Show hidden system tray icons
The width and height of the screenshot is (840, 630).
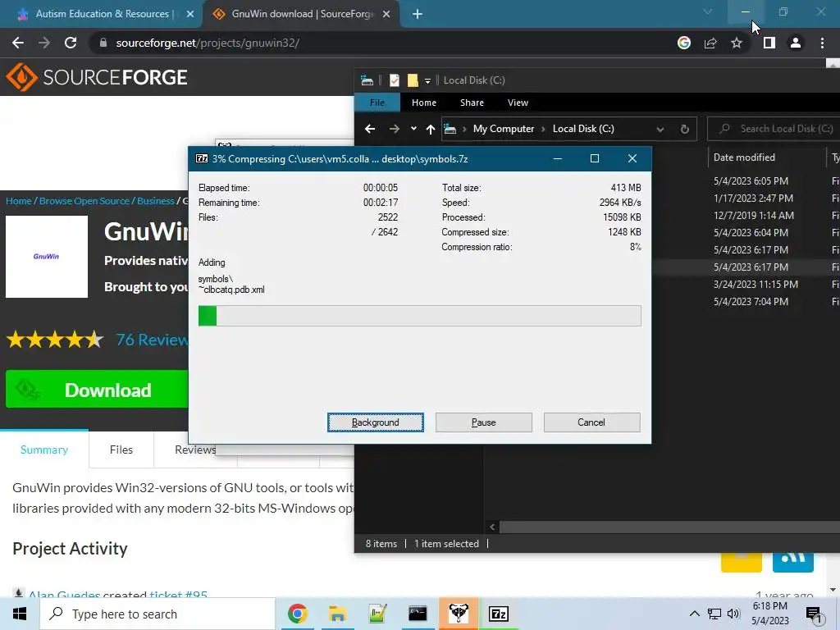coord(694,614)
